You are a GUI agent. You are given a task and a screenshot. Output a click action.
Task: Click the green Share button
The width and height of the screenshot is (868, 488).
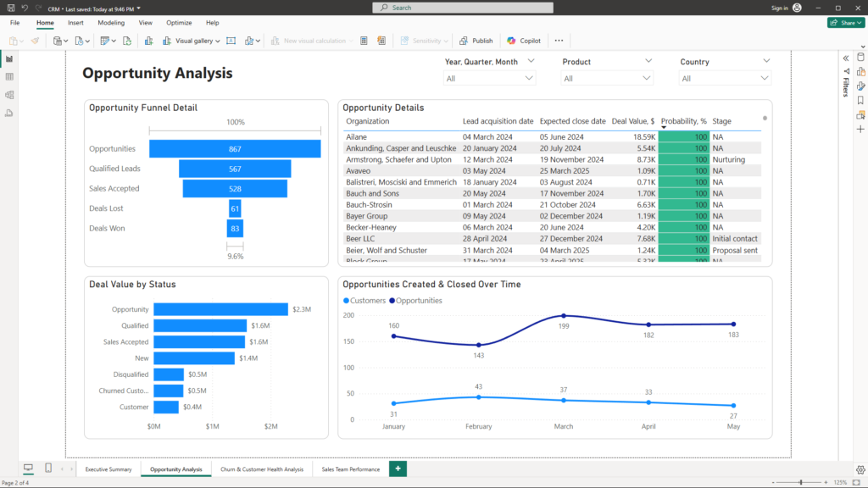pos(845,23)
